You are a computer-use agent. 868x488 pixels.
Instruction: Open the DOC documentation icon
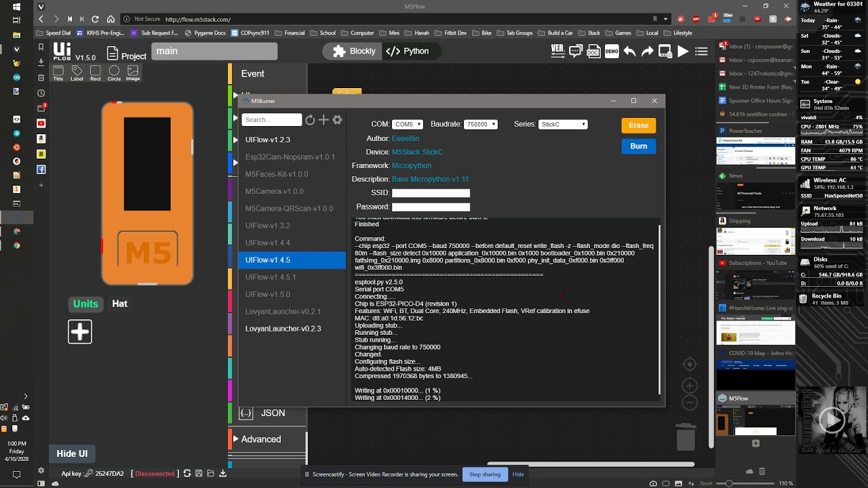pyautogui.click(x=593, y=51)
